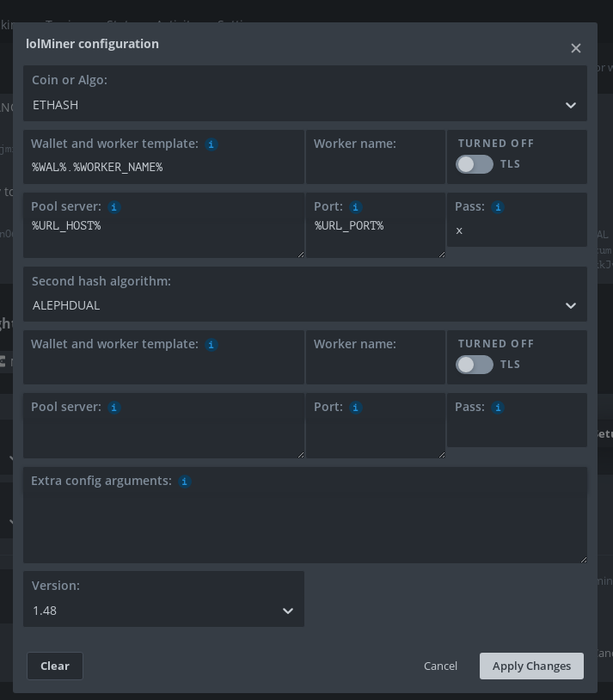
Task: Click inside the first Worker name field
Action: [376, 167]
